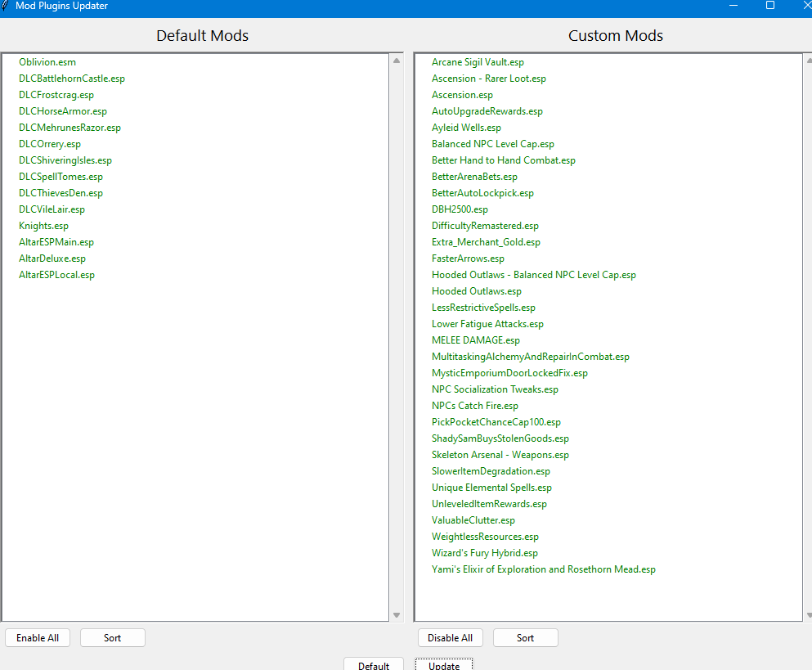Select Hooded Outlaws.esp
This screenshot has width=812, height=670.
point(477,291)
